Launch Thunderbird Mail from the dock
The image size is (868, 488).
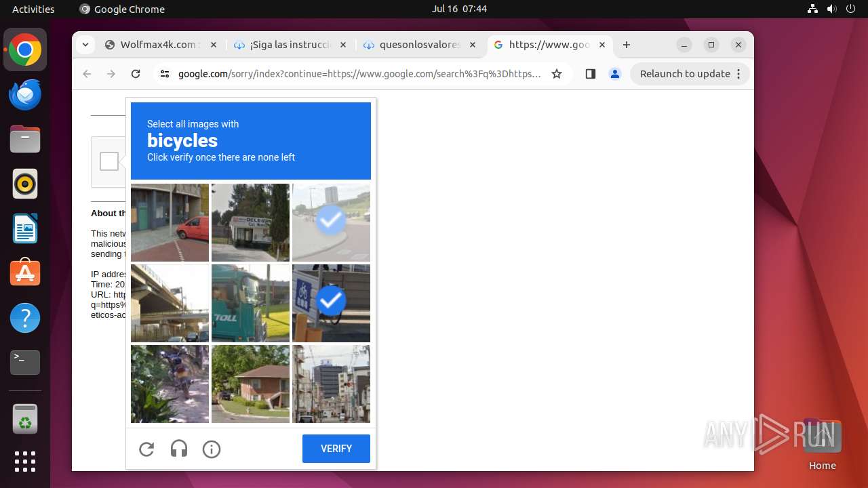[25, 94]
